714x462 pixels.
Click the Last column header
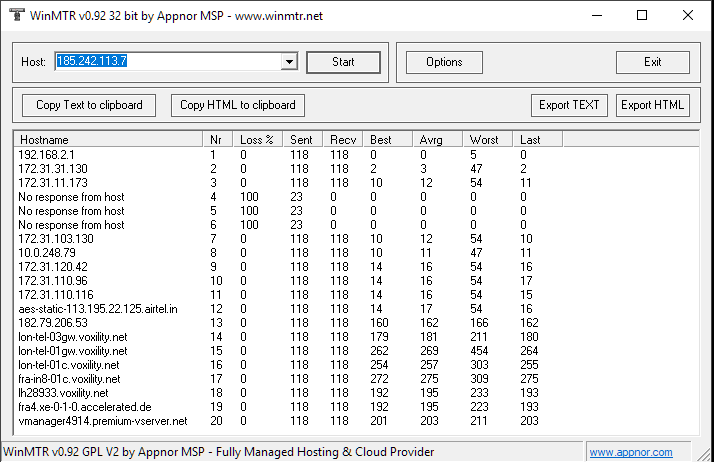(538, 139)
